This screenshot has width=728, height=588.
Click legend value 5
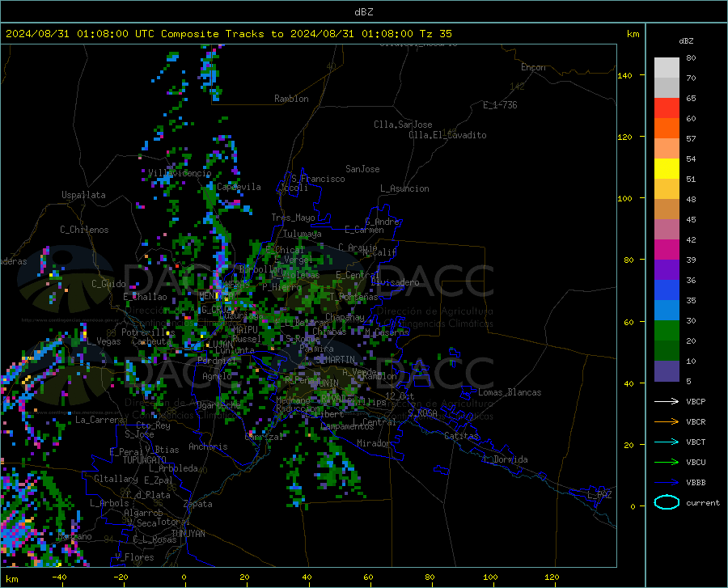pos(688,382)
